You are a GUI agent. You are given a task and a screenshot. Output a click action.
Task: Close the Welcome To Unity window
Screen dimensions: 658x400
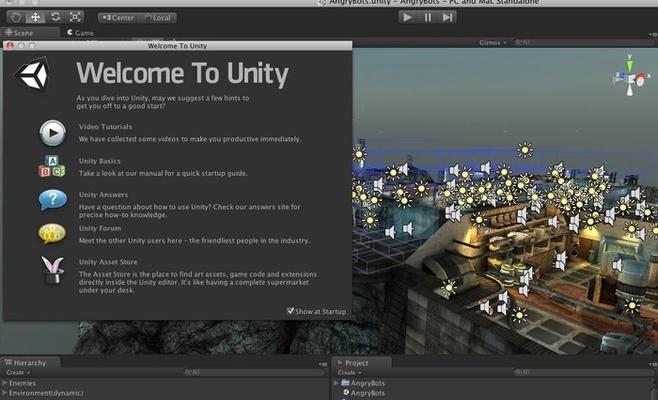[10, 45]
